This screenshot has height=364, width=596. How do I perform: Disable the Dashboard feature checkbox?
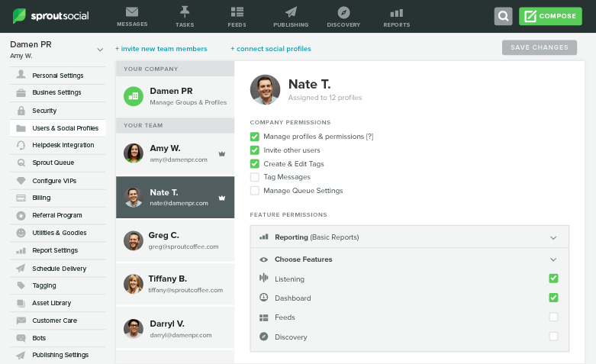553,298
